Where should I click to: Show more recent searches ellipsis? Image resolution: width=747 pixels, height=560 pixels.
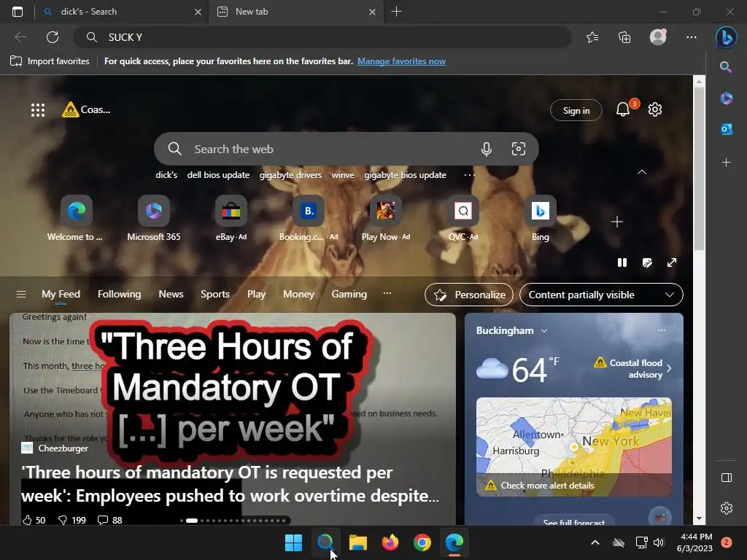[469, 175]
